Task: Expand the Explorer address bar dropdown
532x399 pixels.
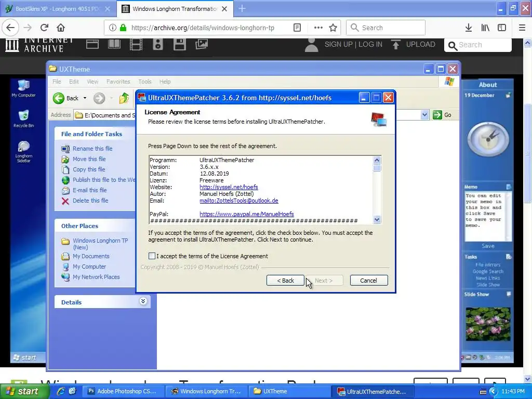Action: coord(424,115)
